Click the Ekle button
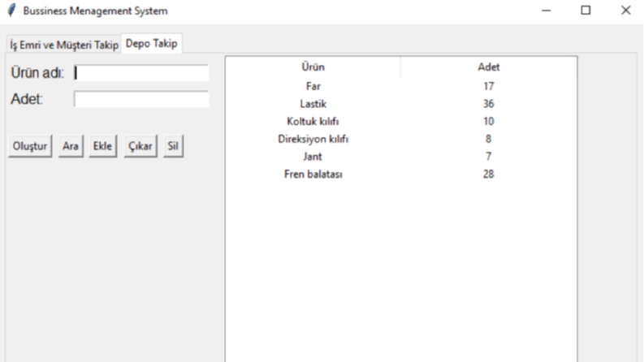The image size is (644, 362). [102, 146]
